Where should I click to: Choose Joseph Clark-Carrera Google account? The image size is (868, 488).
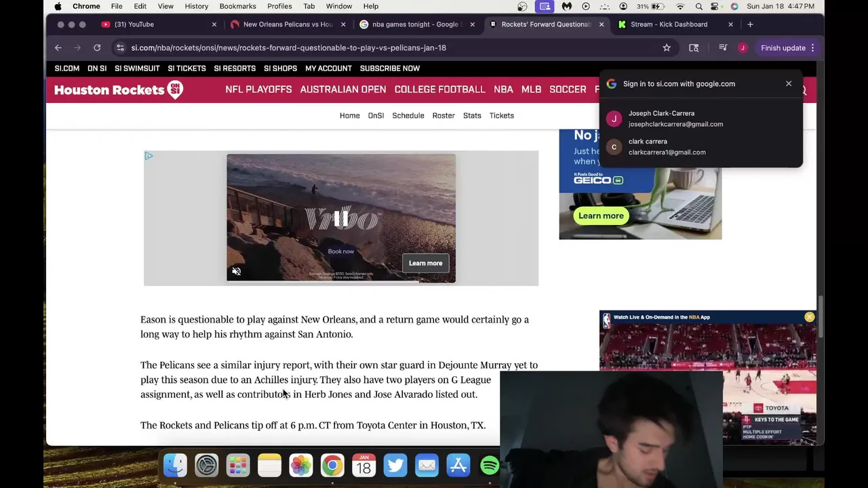coord(701,119)
